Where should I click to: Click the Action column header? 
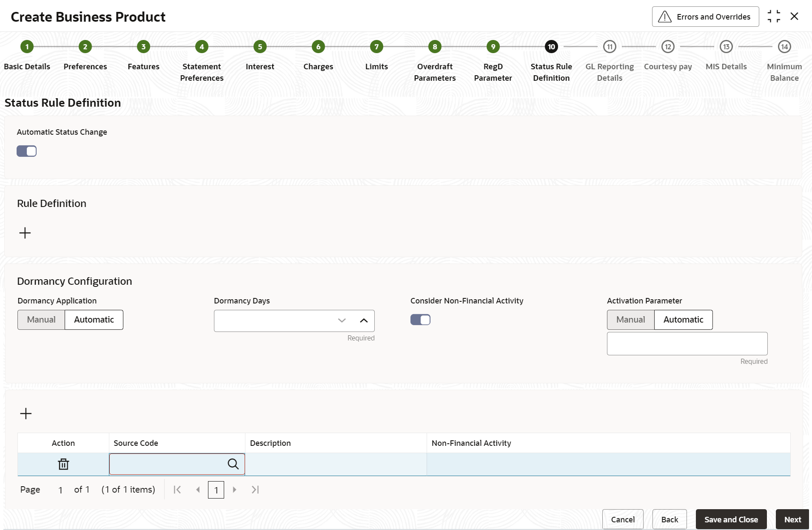pyautogui.click(x=63, y=443)
